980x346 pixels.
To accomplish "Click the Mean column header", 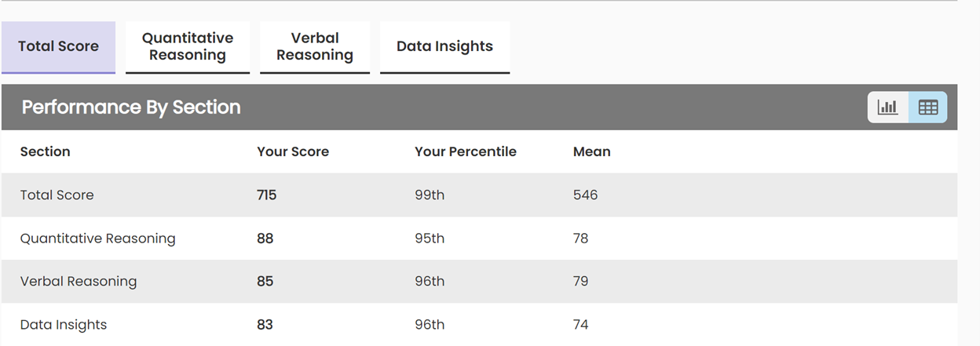I will click(x=592, y=151).
